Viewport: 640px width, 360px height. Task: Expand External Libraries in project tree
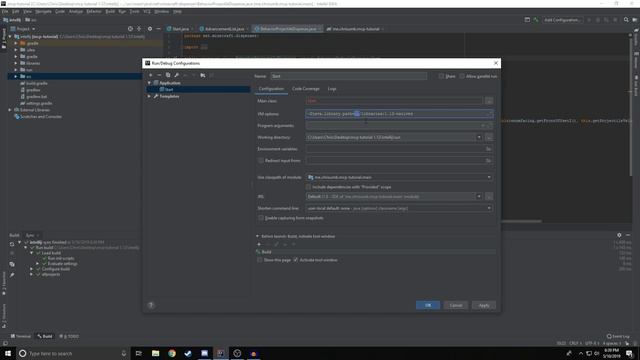click(10, 110)
